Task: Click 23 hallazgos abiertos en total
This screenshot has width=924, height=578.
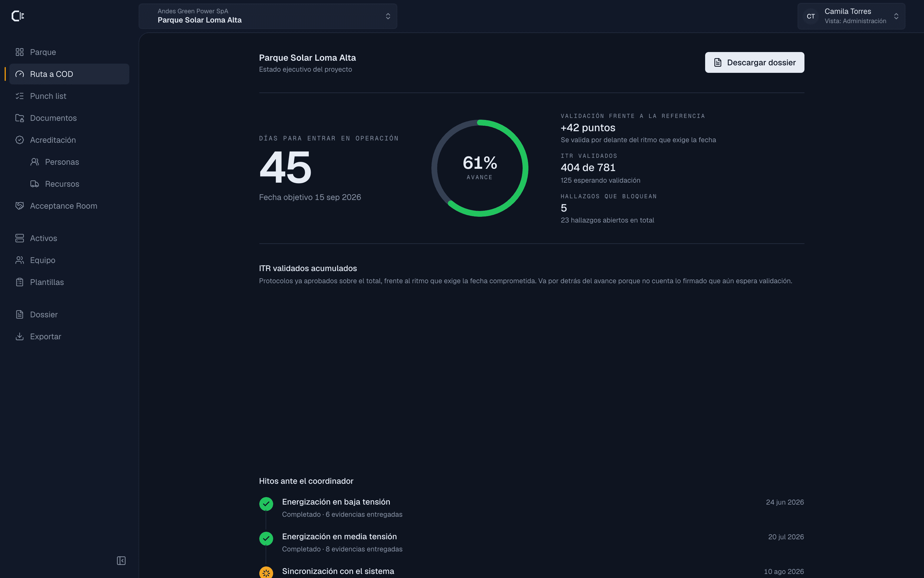Action: 607,220
